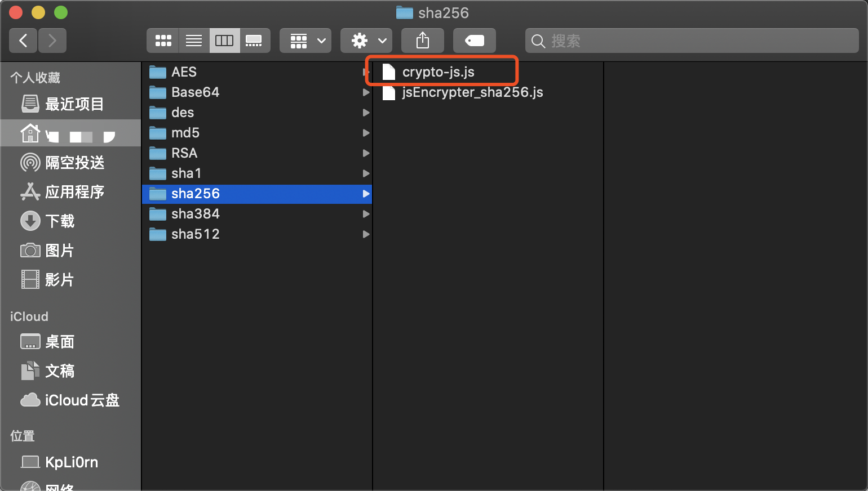Switch to column view

224,41
